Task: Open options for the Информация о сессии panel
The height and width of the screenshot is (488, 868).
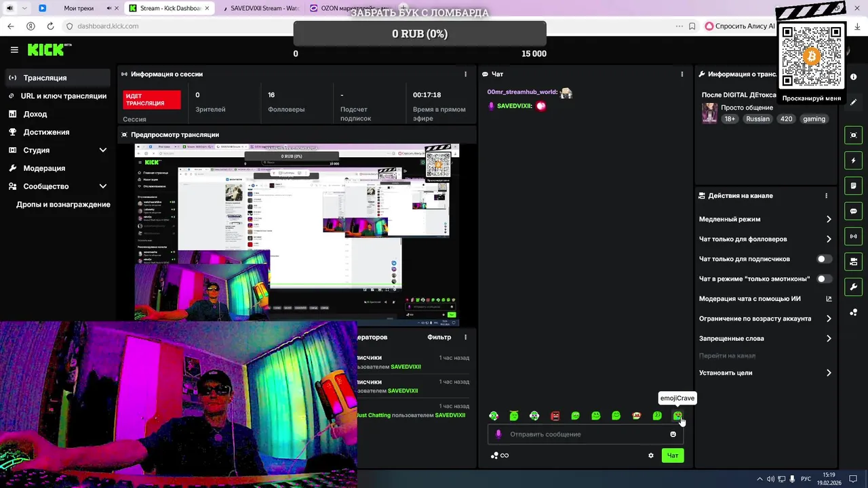Action: pyautogui.click(x=465, y=74)
